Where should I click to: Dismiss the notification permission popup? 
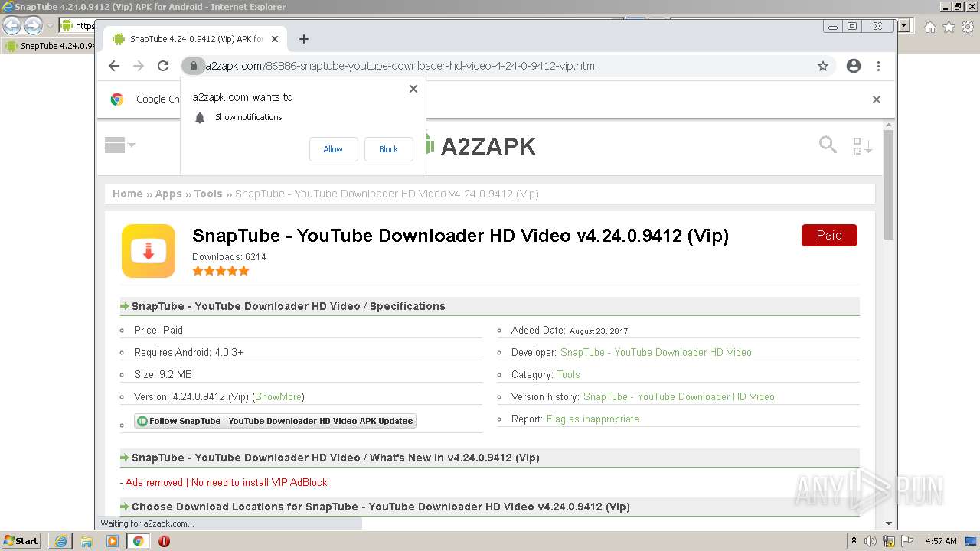[x=413, y=89]
